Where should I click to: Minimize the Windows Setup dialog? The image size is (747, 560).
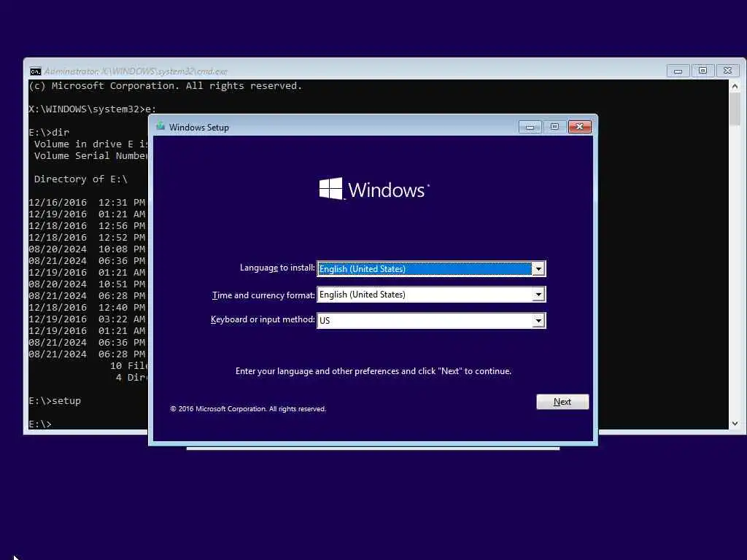pyautogui.click(x=530, y=127)
